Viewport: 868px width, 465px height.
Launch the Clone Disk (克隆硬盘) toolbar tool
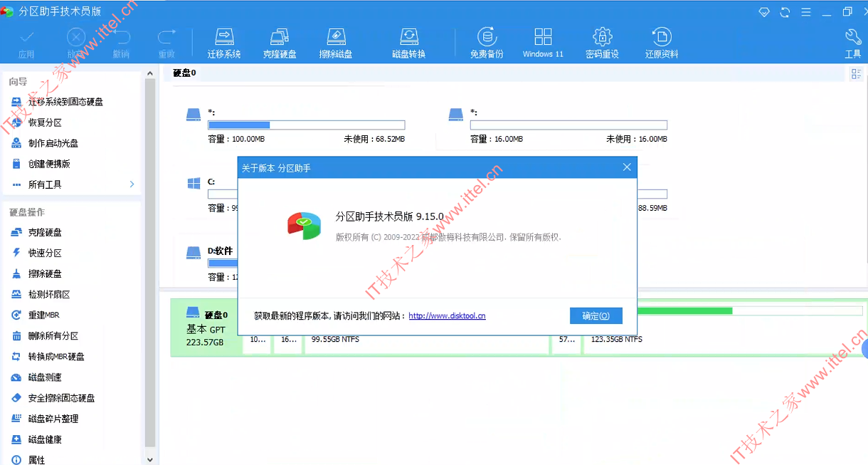(280, 43)
